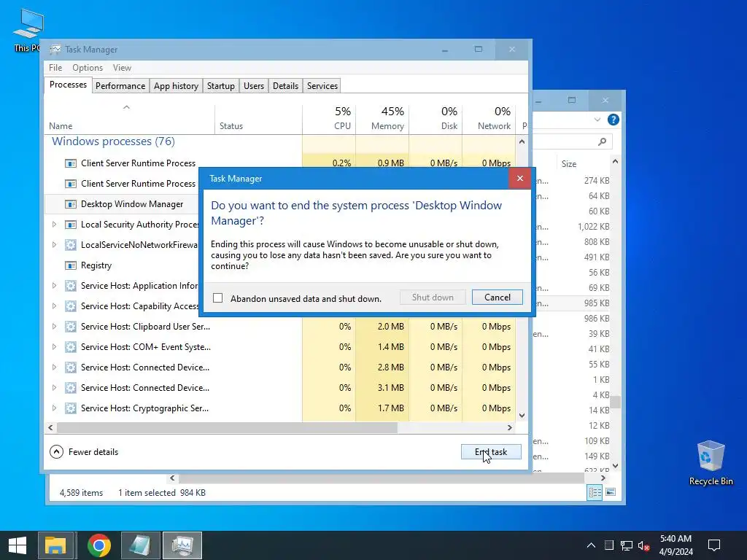747x560 pixels.
Task: Click File Explorer search magnifier icon
Action: (x=602, y=141)
